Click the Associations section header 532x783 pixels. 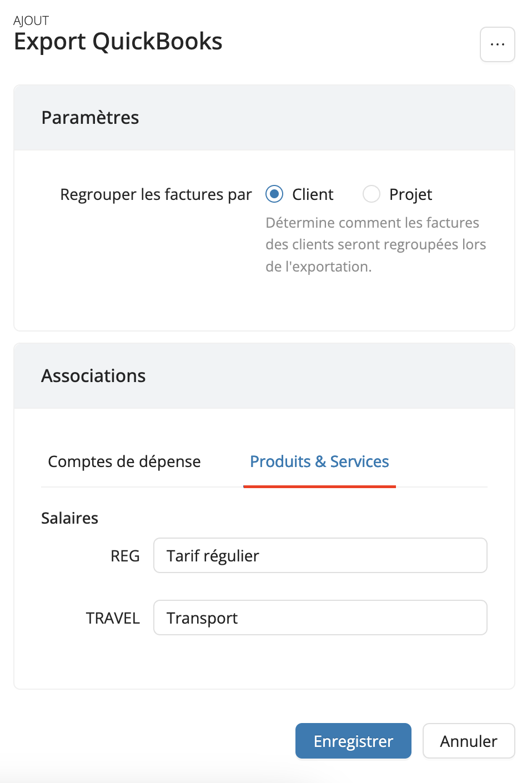point(93,376)
